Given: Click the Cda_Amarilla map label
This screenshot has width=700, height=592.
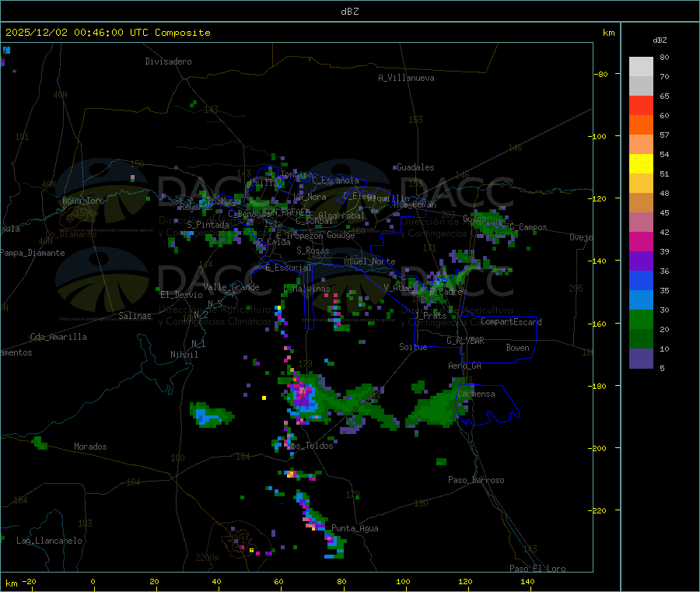Looking at the screenshot, I should pos(59,337).
